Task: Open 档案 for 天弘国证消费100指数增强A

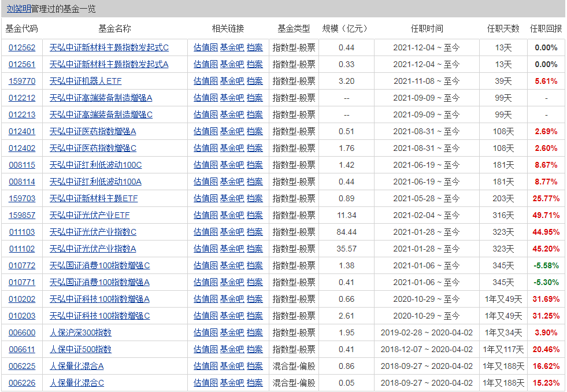Action: tap(254, 282)
